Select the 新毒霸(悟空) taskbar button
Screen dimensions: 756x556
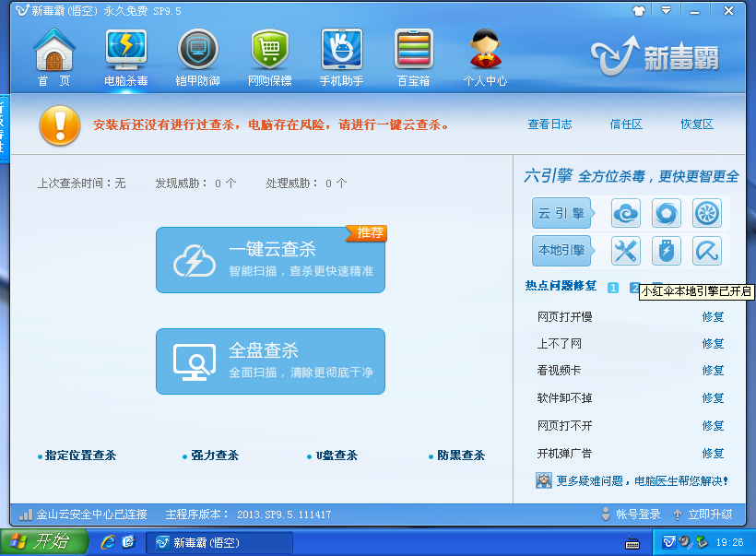tap(219, 543)
